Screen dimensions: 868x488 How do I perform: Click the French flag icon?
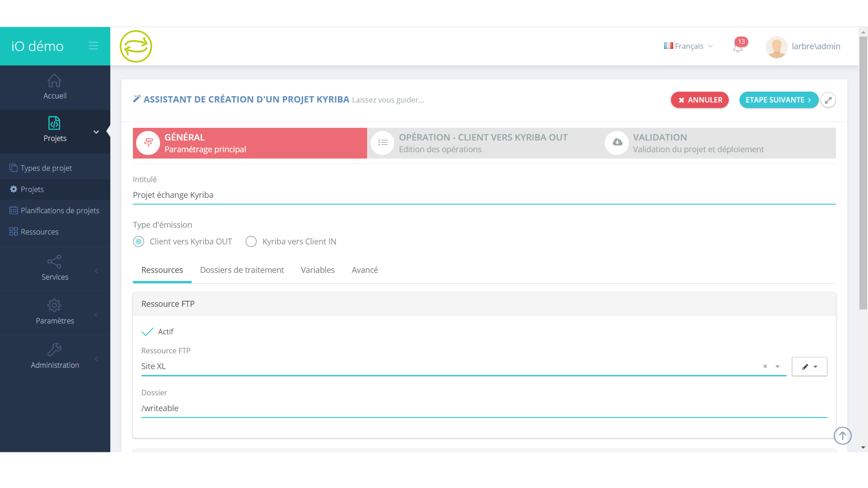[x=669, y=46]
